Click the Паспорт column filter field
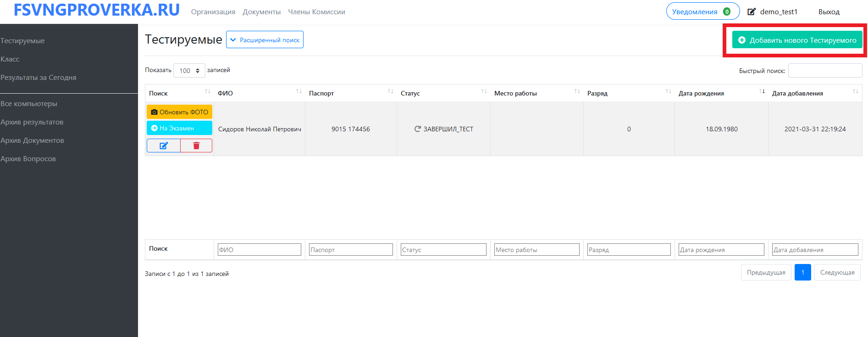The image size is (868, 337). point(351,250)
